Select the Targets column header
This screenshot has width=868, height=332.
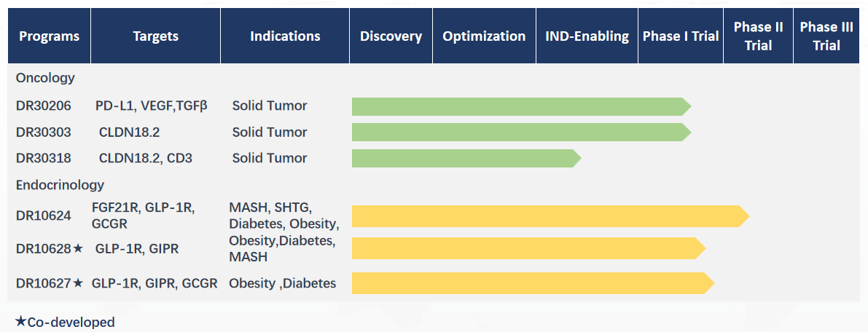point(155,36)
